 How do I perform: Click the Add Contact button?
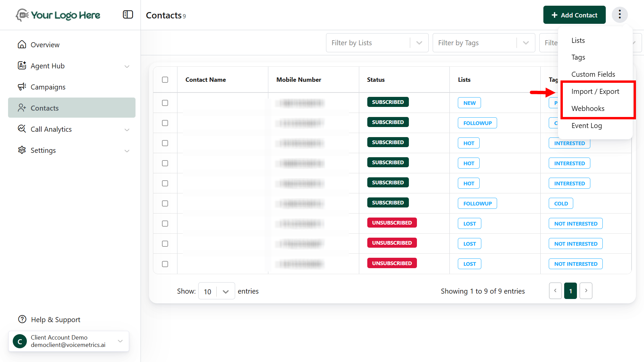point(574,15)
